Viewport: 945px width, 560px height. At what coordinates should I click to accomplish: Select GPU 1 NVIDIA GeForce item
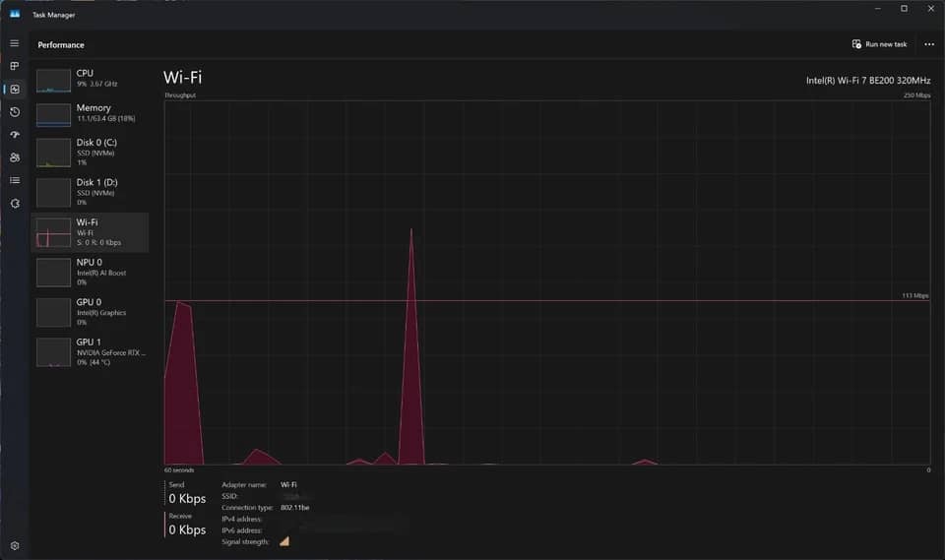point(91,351)
